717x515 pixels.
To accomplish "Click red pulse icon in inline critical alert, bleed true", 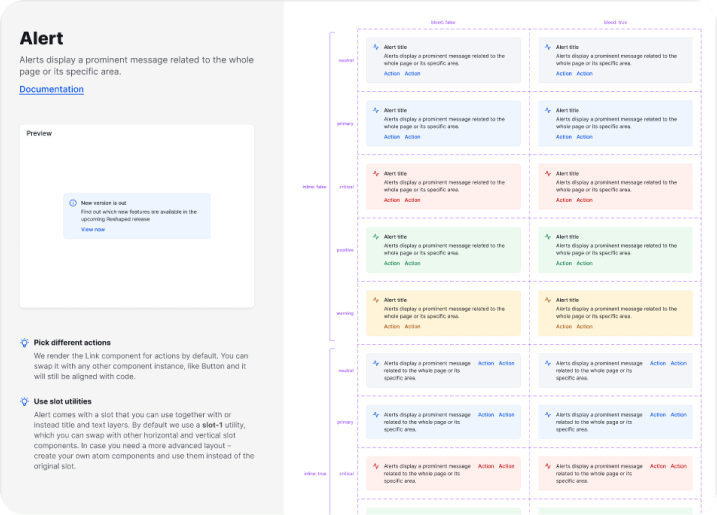I will pos(548,466).
